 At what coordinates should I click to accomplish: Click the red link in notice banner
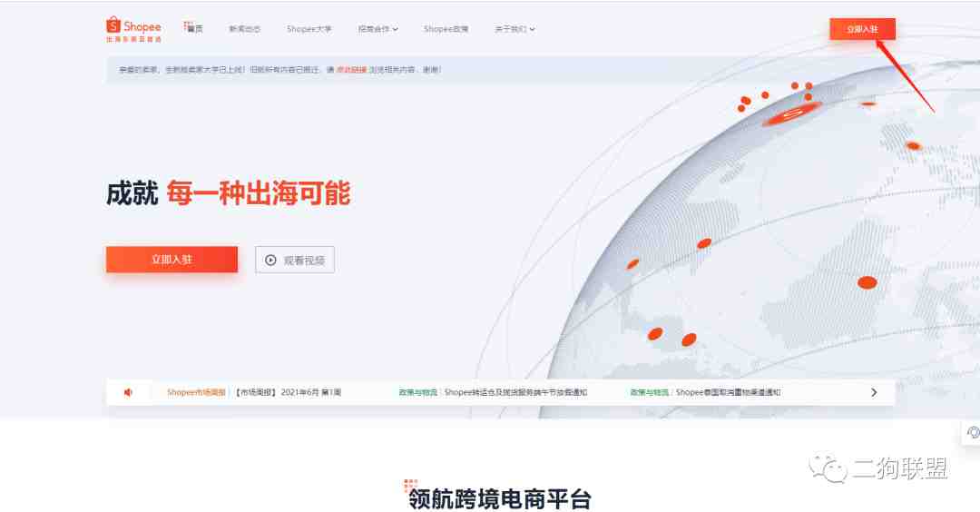tap(351, 69)
